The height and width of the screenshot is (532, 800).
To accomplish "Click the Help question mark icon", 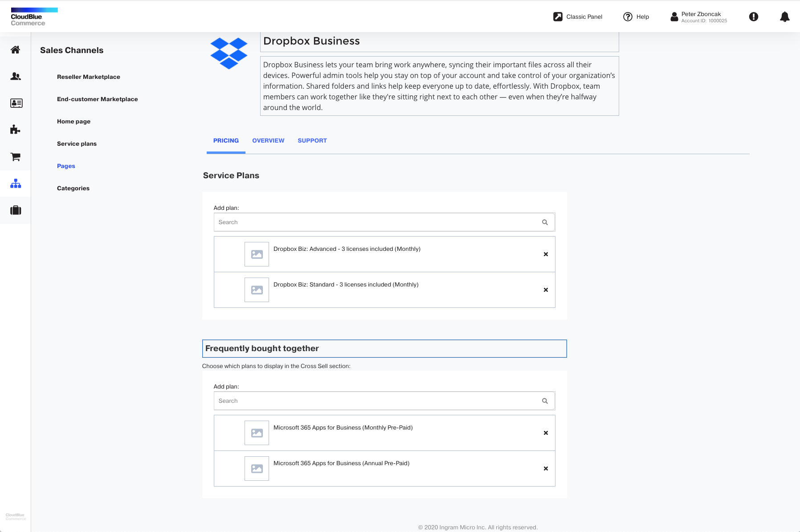I will pos(628,16).
